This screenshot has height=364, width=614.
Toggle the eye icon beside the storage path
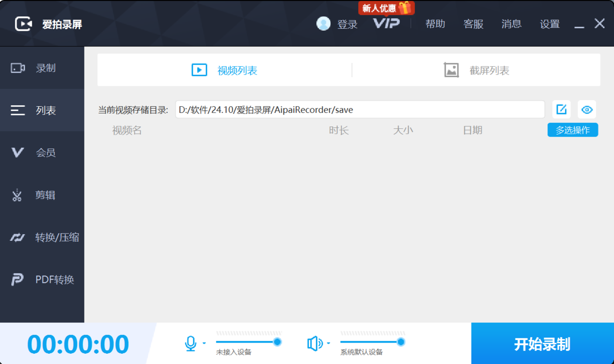(586, 109)
